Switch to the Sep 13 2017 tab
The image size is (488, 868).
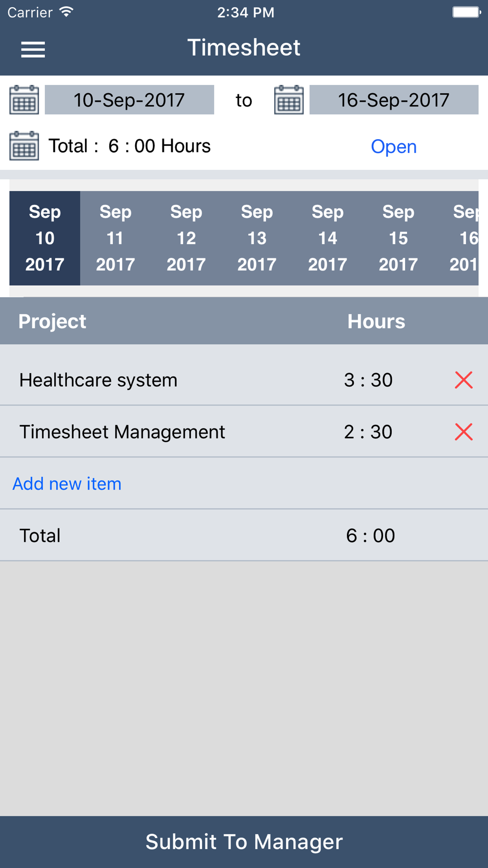[257, 238]
